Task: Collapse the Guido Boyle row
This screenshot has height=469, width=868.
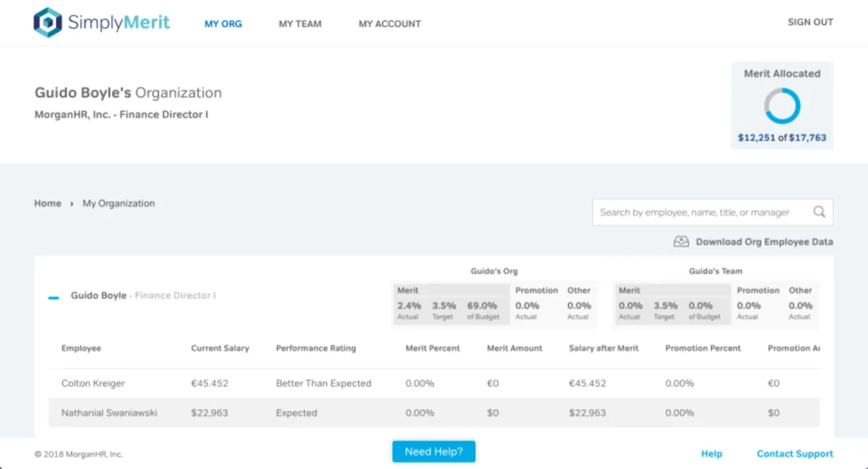Action: point(54,296)
